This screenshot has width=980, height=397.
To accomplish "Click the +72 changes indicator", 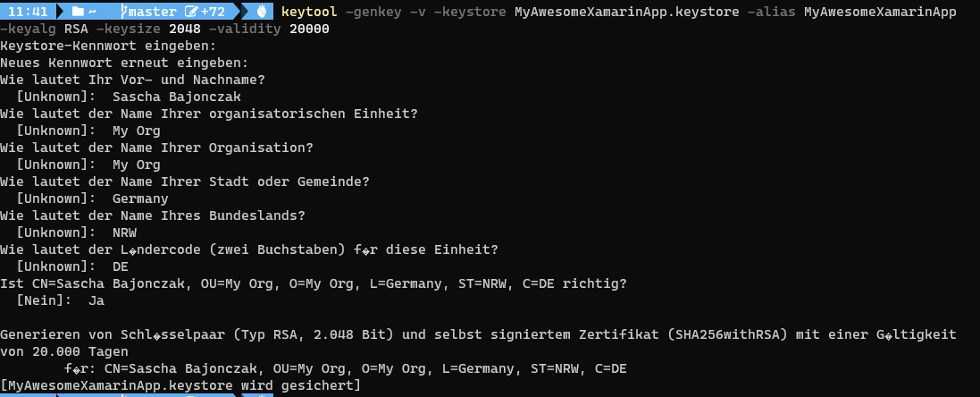I will (x=213, y=12).
